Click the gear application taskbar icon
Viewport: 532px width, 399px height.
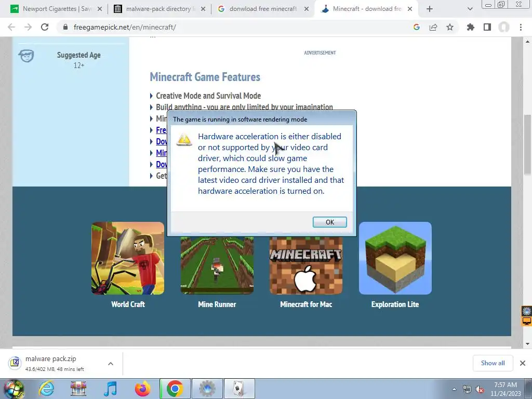207,389
